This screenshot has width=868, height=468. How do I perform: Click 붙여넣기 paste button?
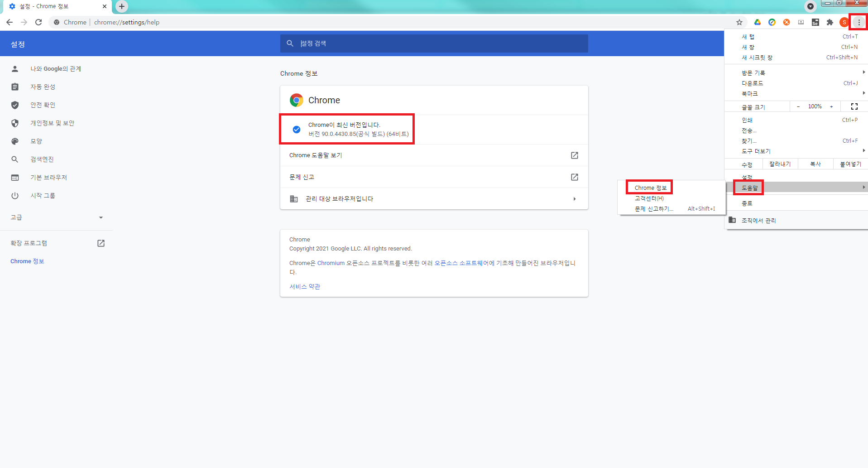850,164
